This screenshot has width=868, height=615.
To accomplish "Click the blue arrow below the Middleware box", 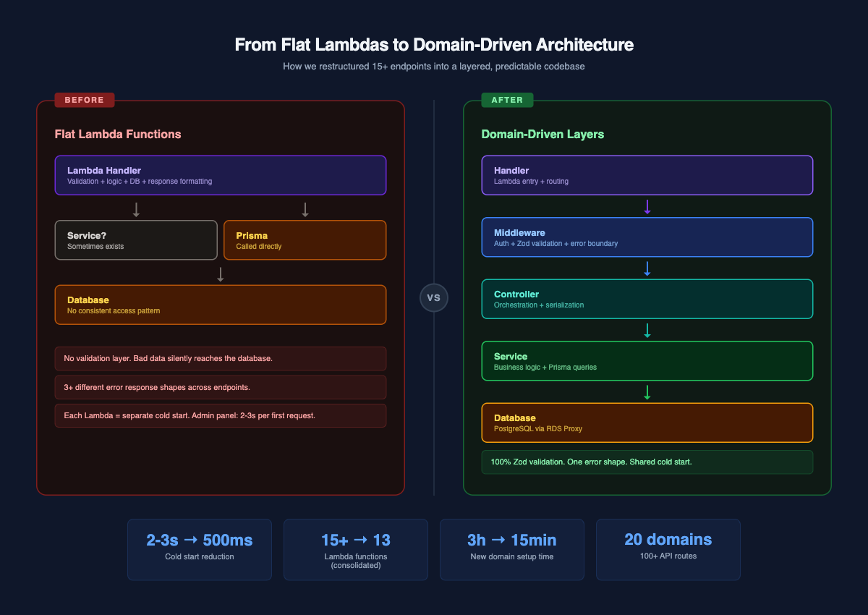I will (647, 268).
